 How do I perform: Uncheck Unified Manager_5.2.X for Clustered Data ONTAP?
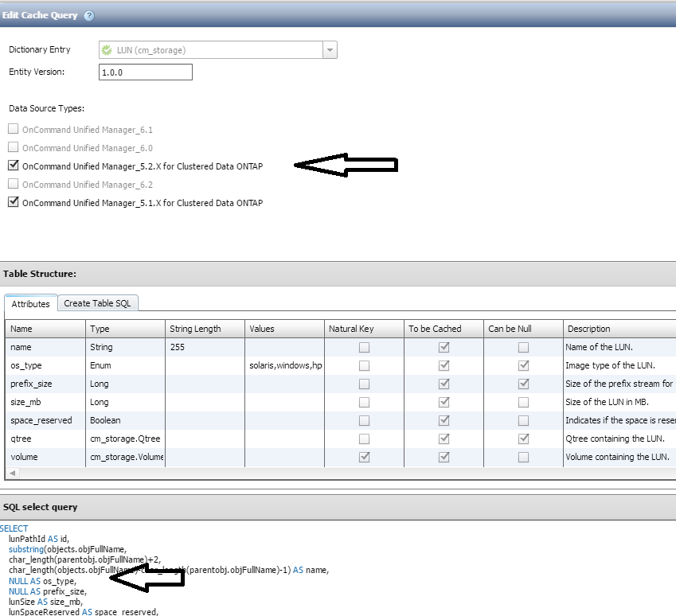coord(14,166)
